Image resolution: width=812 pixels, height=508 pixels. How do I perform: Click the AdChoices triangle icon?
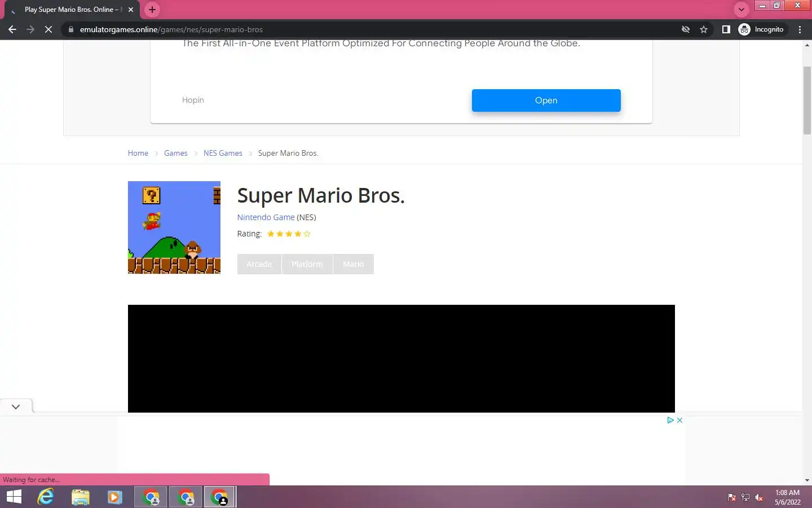670,420
